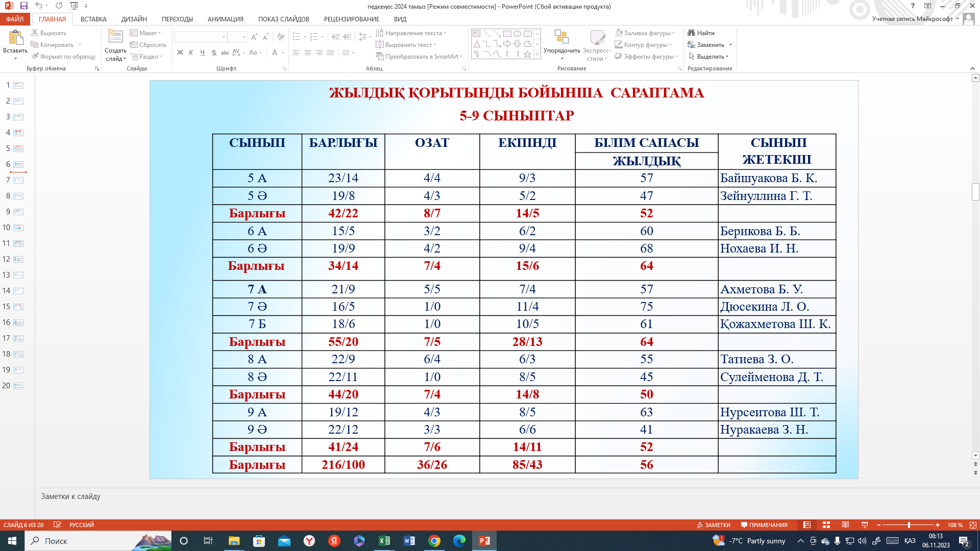
Task: Click Reset (Сбросить) slide button
Action: (148, 45)
